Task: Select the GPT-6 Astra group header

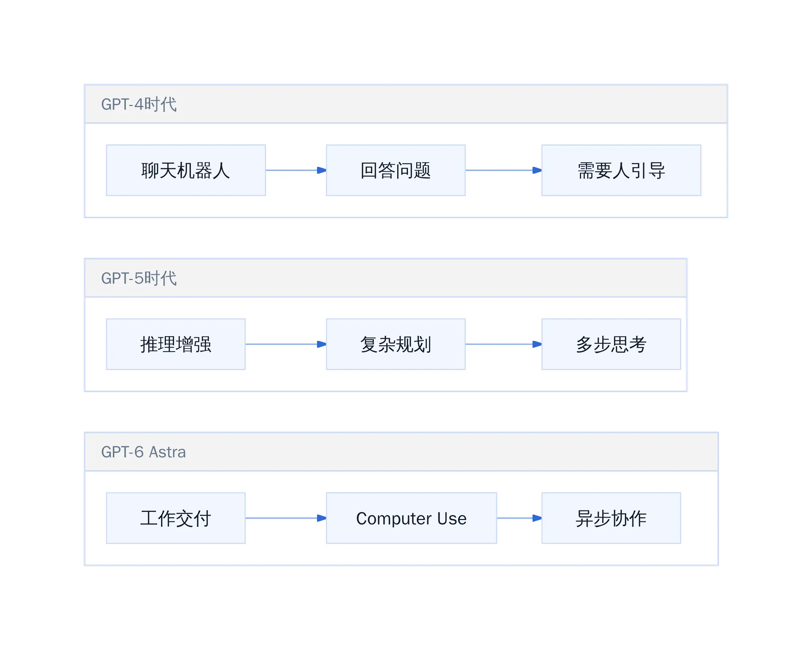Action: pyautogui.click(x=401, y=452)
